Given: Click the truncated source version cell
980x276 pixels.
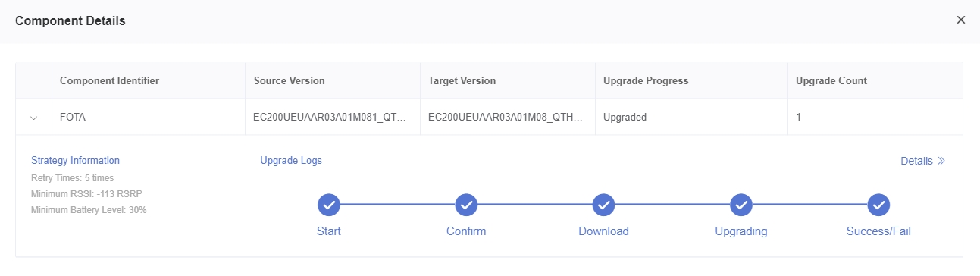Looking at the screenshot, I should click(333, 118).
